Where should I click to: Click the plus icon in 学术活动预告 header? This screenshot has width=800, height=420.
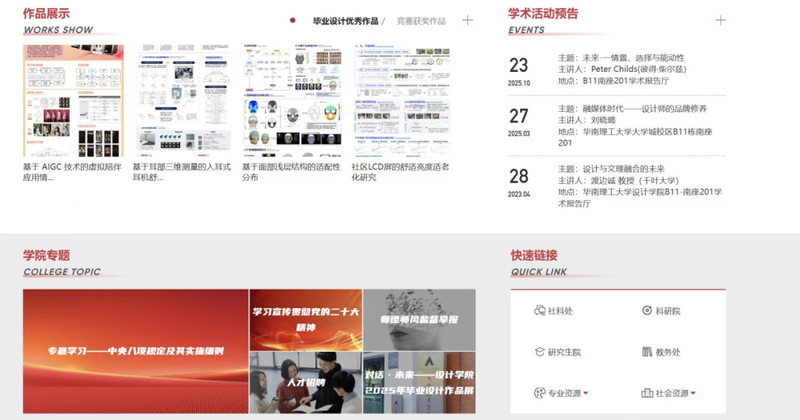click(721, 20)
